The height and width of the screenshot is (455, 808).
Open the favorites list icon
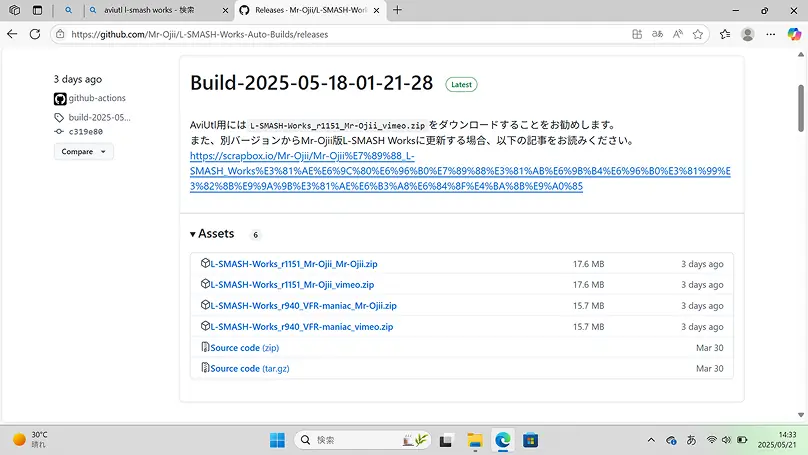click(x=725, y=34)
